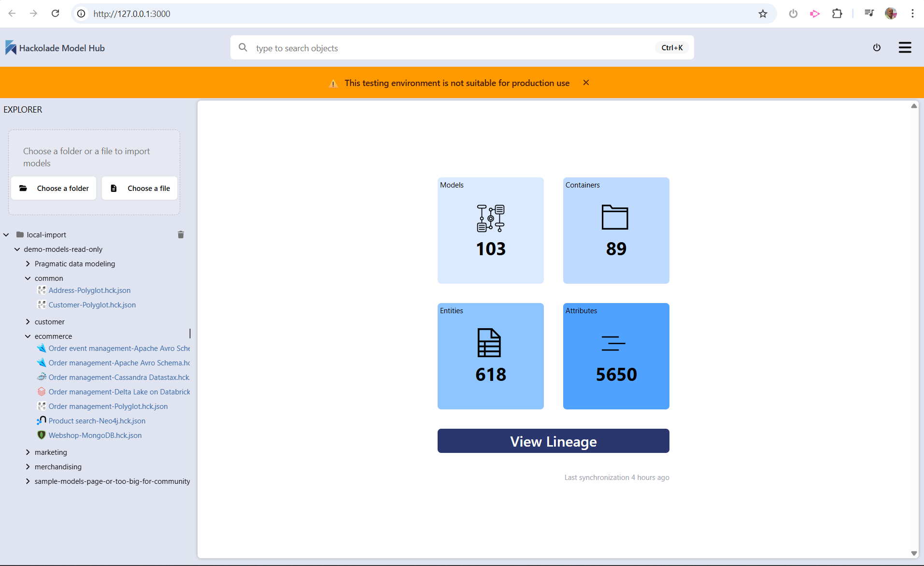
Task: Click the Choose a file button
Action: 140,189
